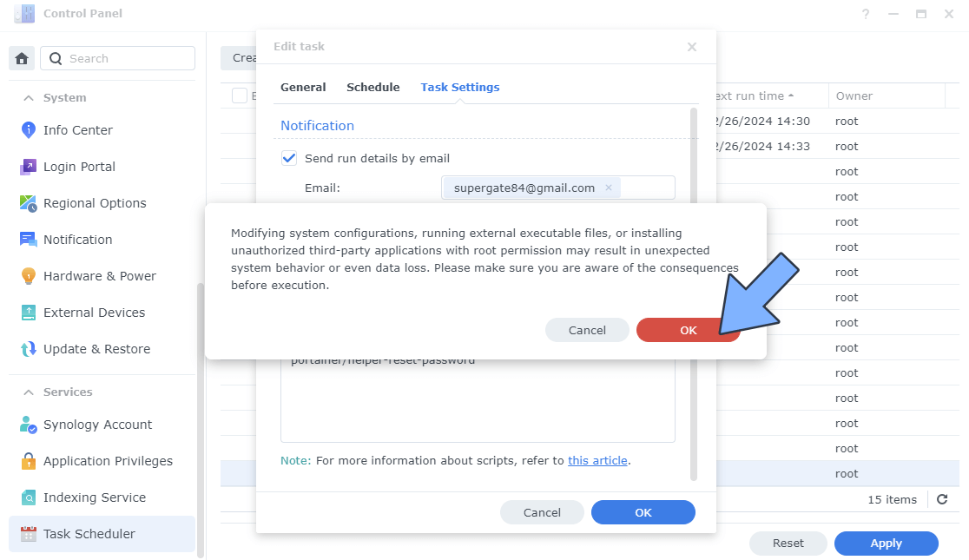Viewport: 969px width, 560px height.
Task: Open the 'this article' help link
Action: coord(597,460)
